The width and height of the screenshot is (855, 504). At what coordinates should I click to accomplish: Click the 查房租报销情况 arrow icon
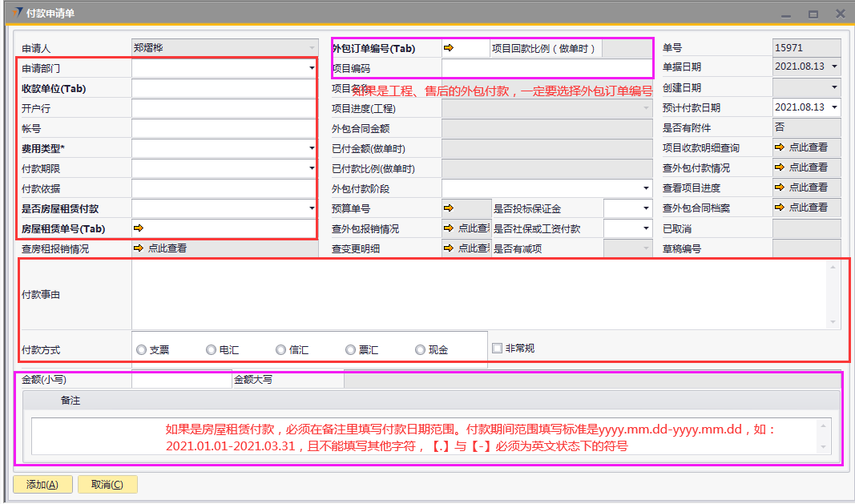(x=139, y=248)
